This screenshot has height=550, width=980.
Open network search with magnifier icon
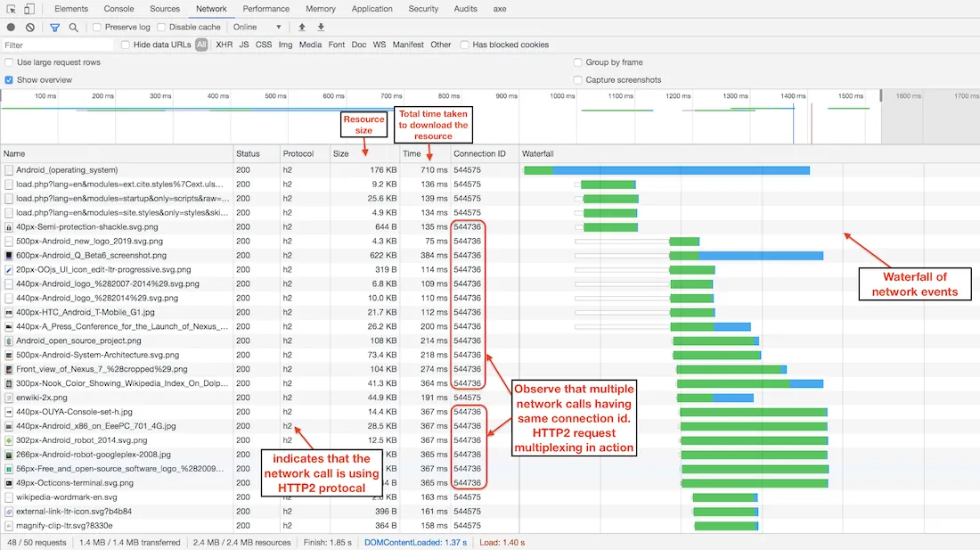(x=73, y=28)
